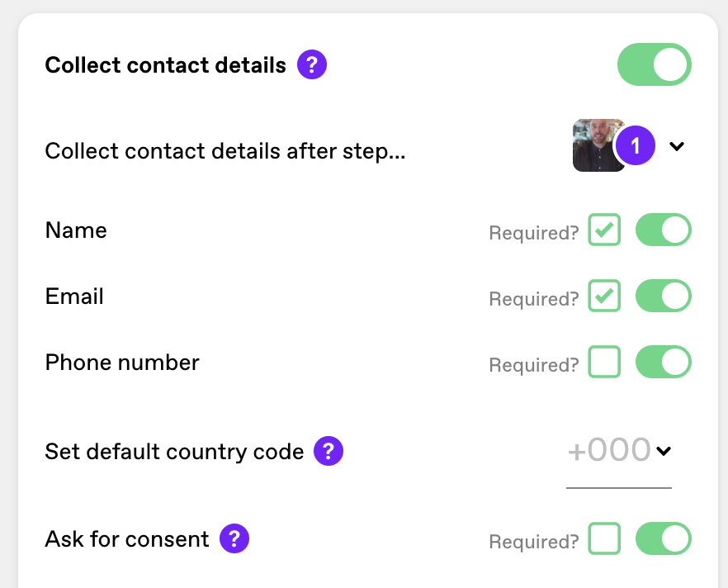Click the purple step 1 badge
This screenshot has height=588, width=728.
[x=635, y=145]
